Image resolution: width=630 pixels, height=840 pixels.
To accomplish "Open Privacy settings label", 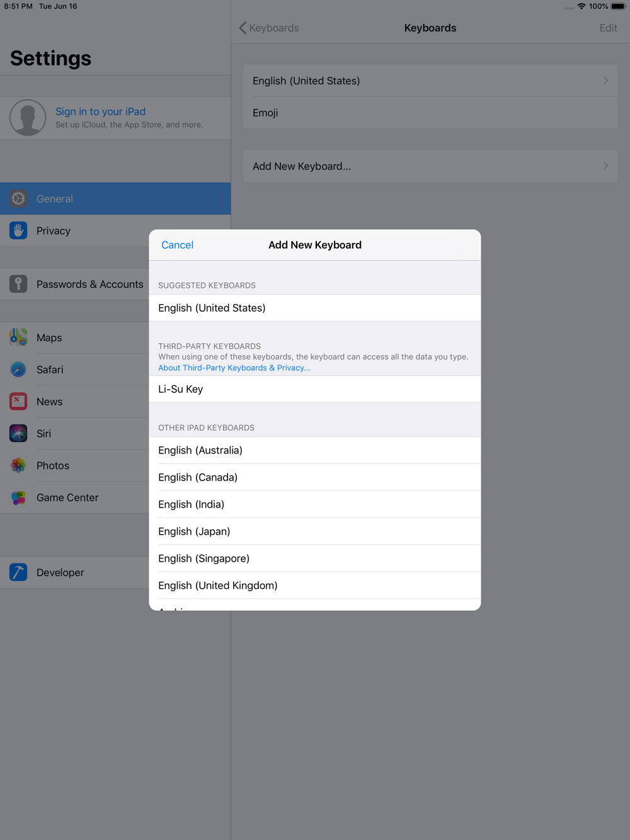I will coord(54,230).
